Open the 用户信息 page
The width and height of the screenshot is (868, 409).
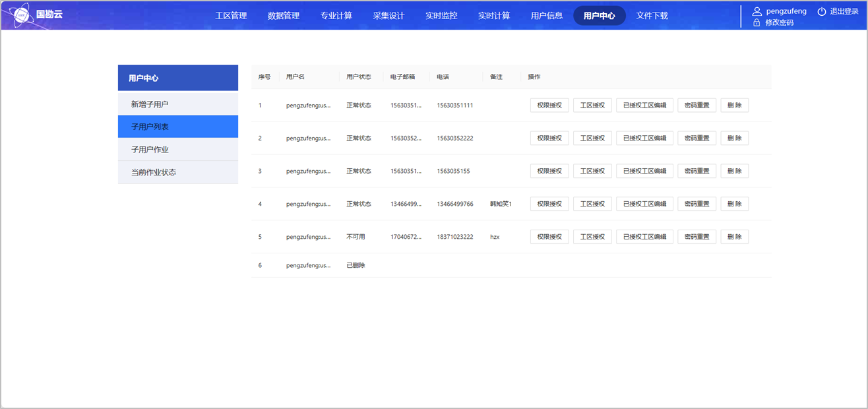coord(547,15)
